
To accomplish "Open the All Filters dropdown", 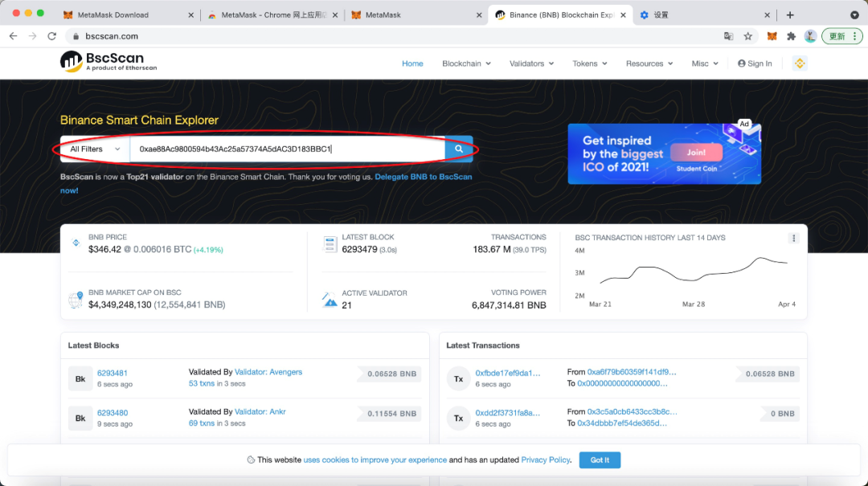I will point(95,149).
